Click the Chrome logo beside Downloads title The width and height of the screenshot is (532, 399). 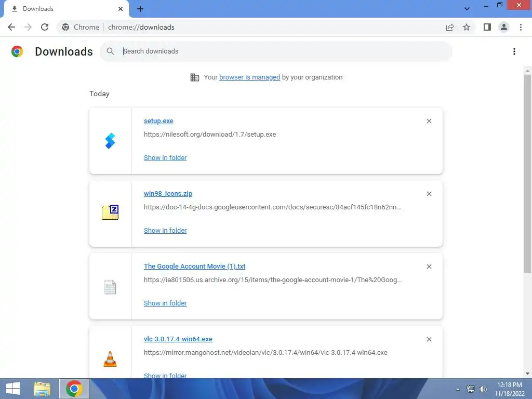pos(17,51)
